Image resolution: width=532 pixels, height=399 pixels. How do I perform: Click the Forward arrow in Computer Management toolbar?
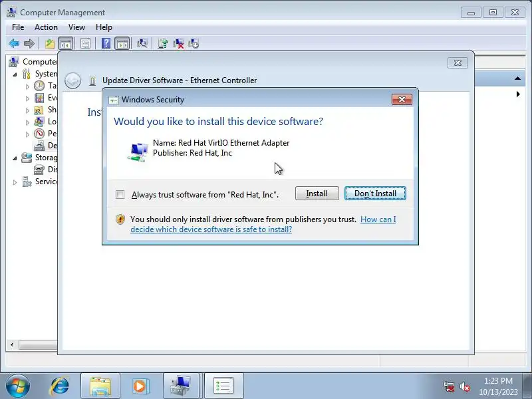coord(29,43)
